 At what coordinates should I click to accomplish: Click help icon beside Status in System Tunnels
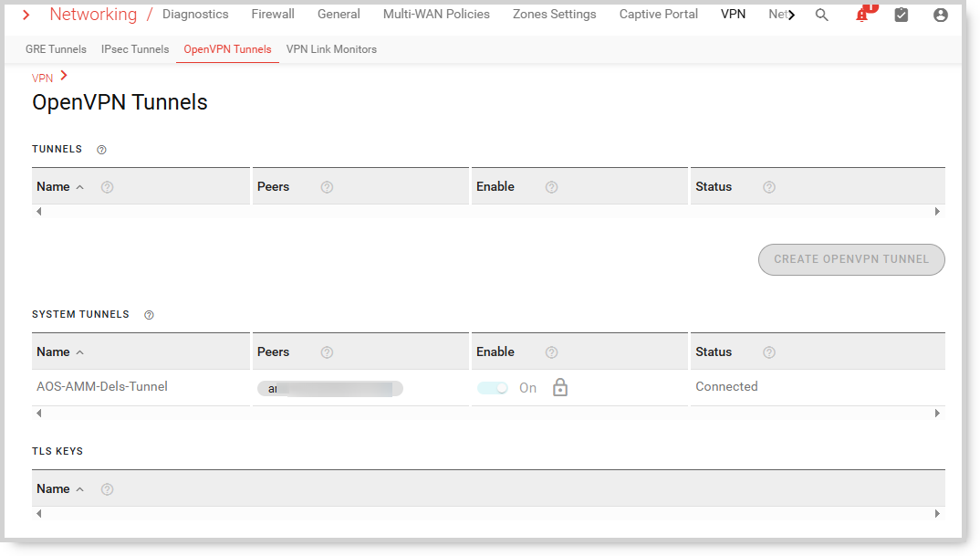[768, 352]
